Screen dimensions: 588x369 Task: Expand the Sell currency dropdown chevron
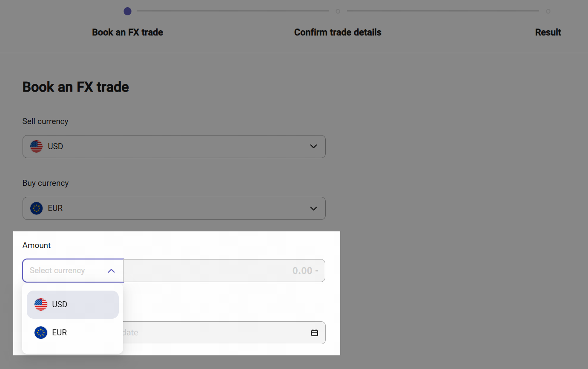[x=313, y=147]
